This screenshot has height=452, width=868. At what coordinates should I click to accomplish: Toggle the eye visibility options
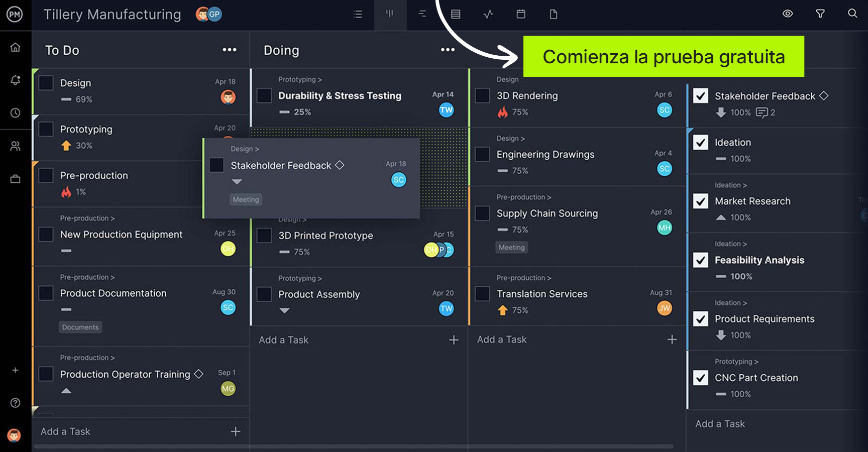(x=788, y=14)
